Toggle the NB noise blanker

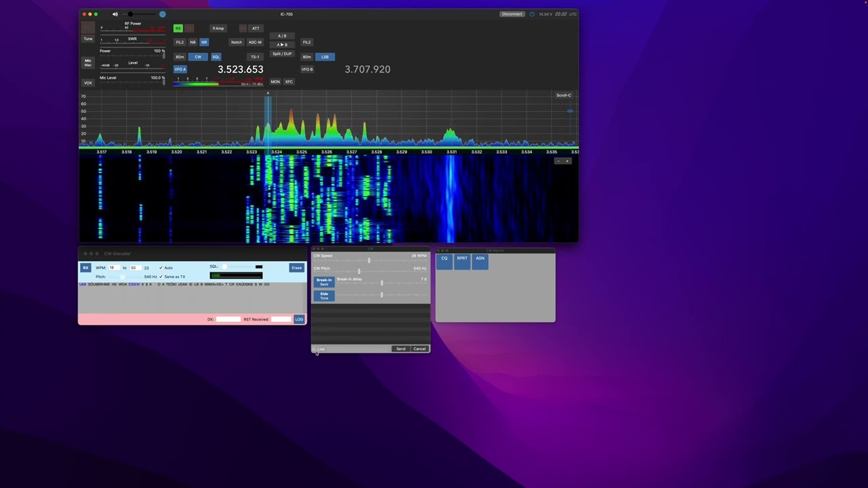point(193,42)
